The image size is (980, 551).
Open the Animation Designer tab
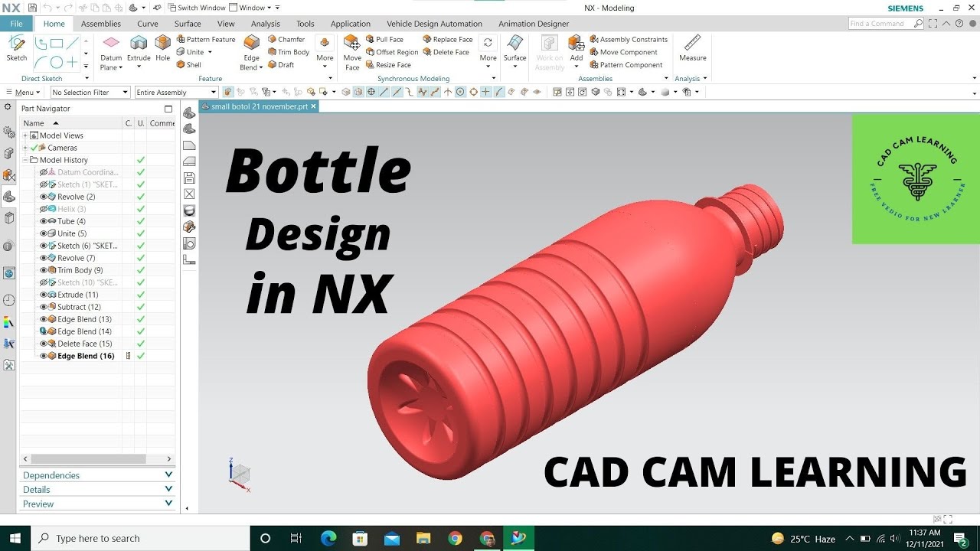534,24
